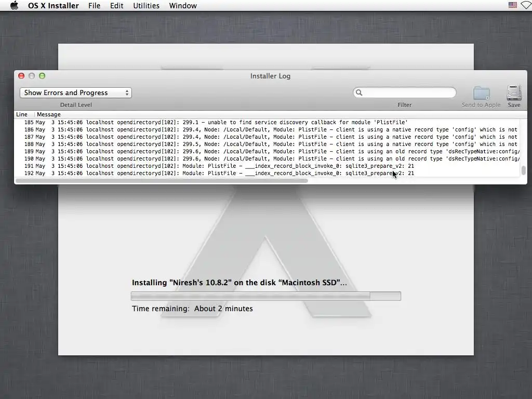Click the Filter label under search field
532x399 pixels.
404,105
